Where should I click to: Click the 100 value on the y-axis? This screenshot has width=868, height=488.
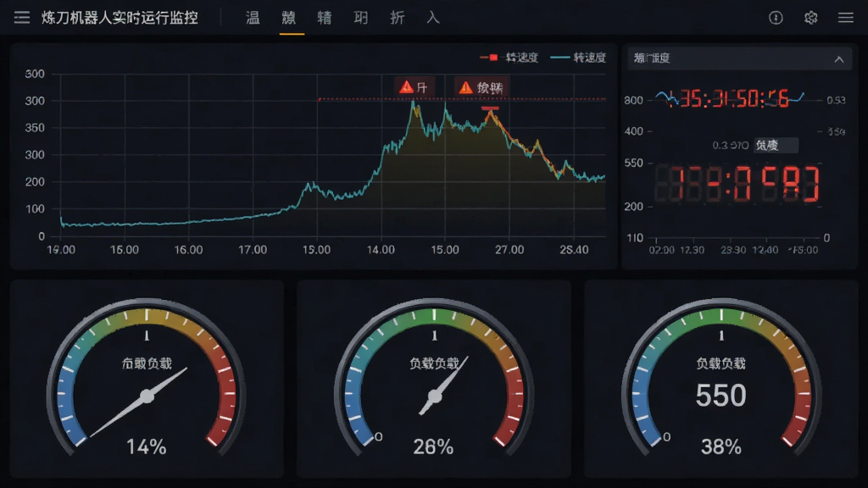pyautogui.click(x=35, y=209)
